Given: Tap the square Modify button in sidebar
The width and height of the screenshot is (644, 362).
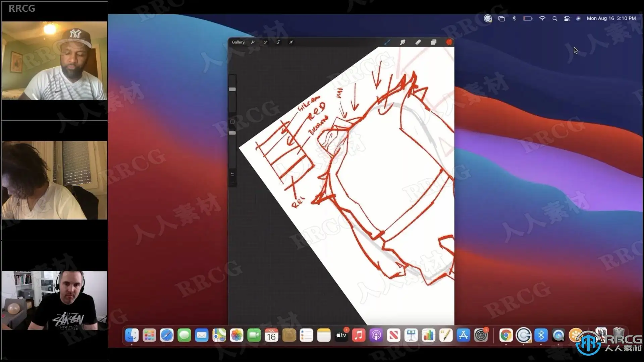Looking at the screenshot, I should pos(232,122).
